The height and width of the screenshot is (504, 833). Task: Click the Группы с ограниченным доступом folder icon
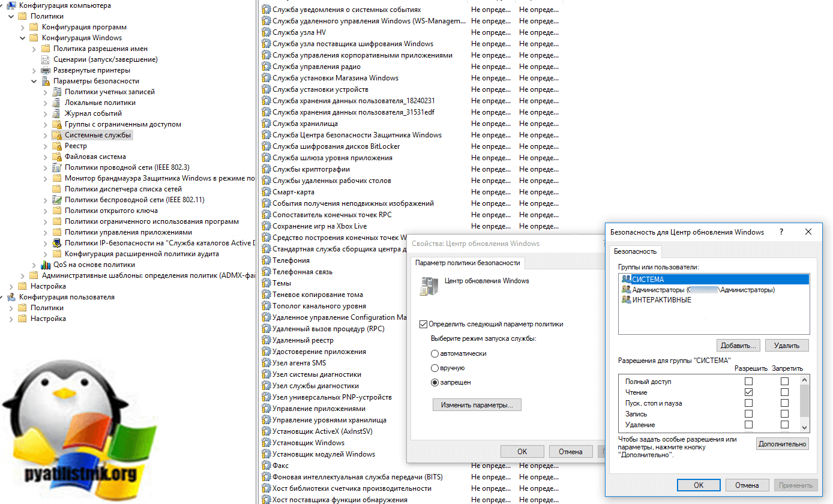click(57, 124)
